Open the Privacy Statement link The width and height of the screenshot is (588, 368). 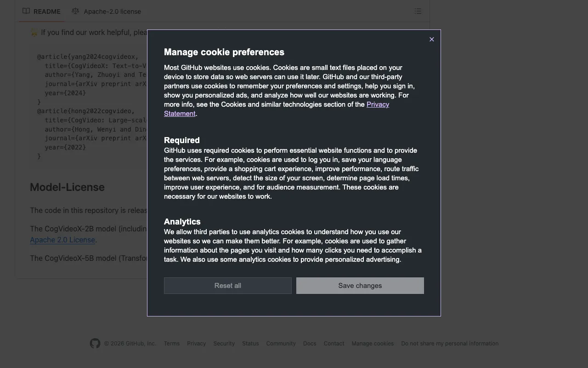pos(277,109)
